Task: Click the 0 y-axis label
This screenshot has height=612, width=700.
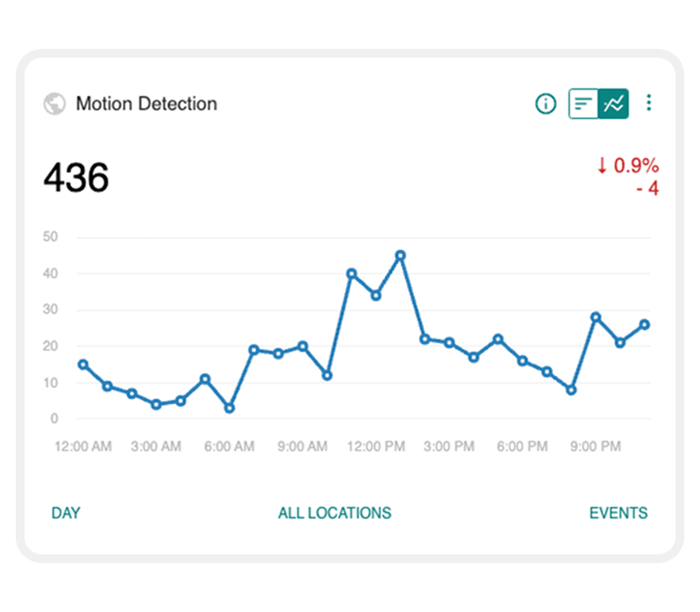Action: pyautogui.click(x=54, y=419)
